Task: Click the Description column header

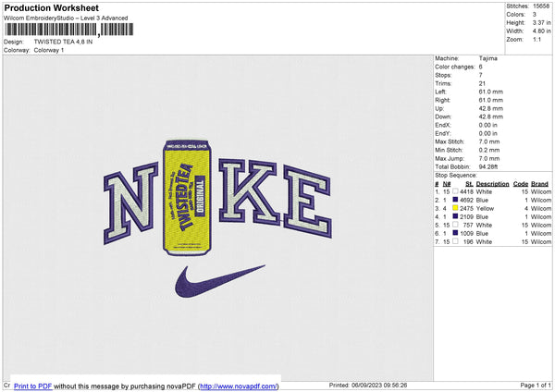Action: [x=492, y=184]
